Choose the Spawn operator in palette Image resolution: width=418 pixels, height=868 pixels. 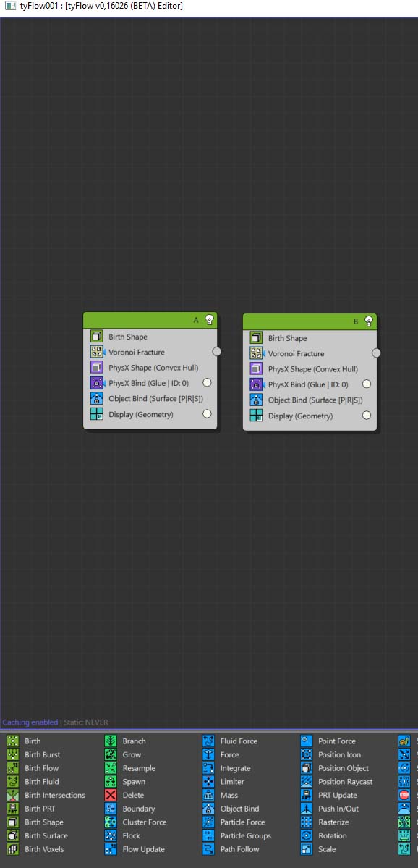(x=126, y=782)
